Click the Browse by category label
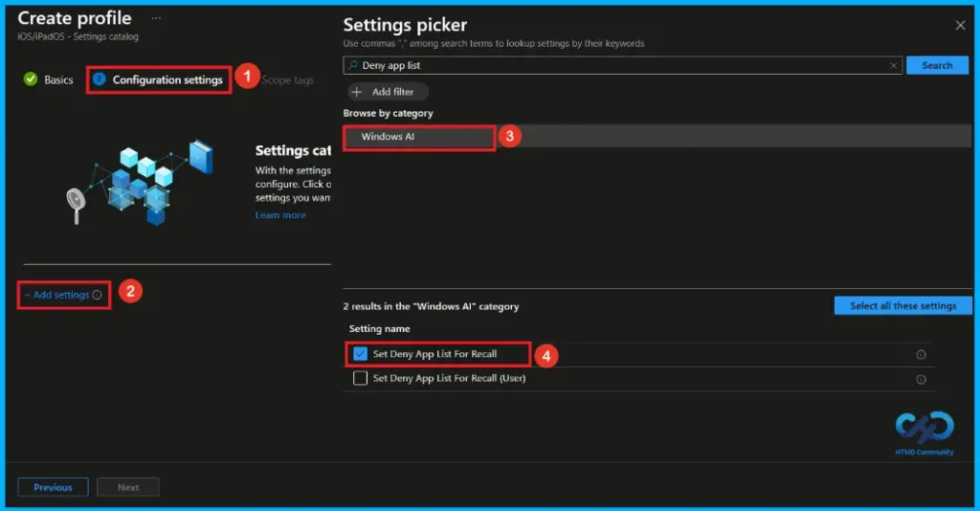 tap(388, 113)
